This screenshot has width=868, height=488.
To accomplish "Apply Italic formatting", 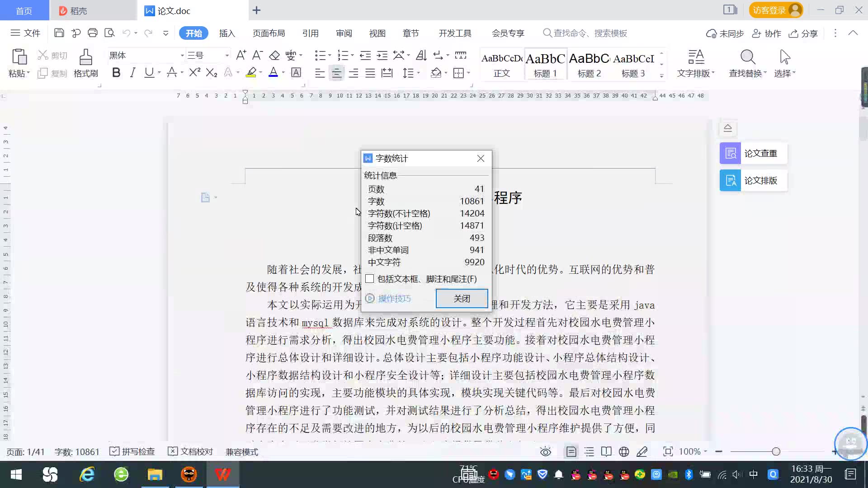I will click(x=132, y=73).
